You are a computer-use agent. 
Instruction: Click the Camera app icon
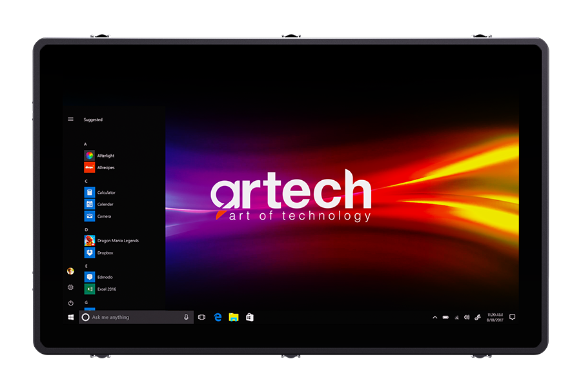point(90,216)
